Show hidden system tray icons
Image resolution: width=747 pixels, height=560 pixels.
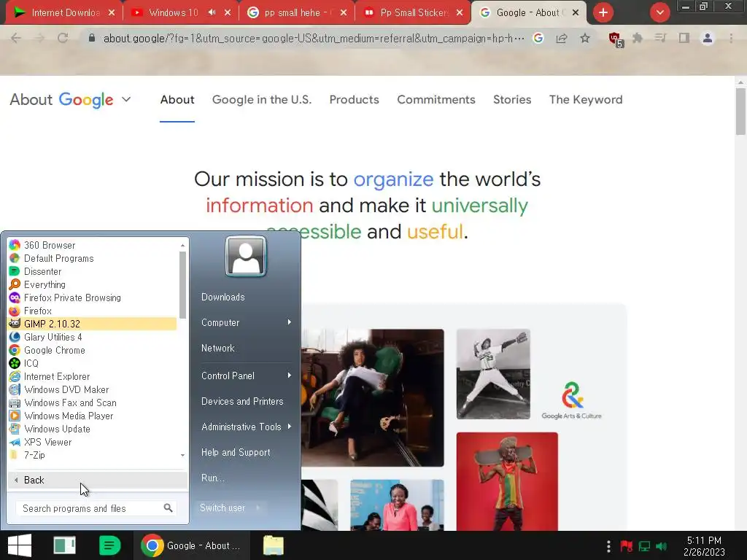608,546
